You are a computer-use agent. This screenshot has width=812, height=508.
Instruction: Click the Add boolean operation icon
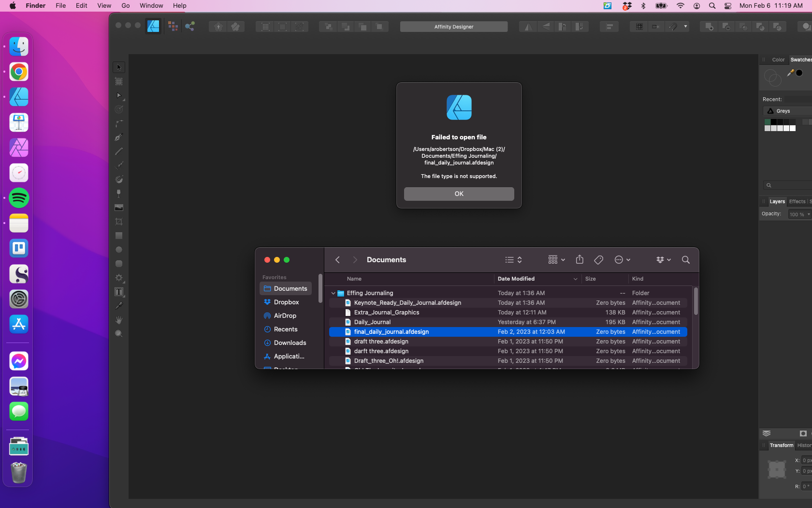point(709,27)
